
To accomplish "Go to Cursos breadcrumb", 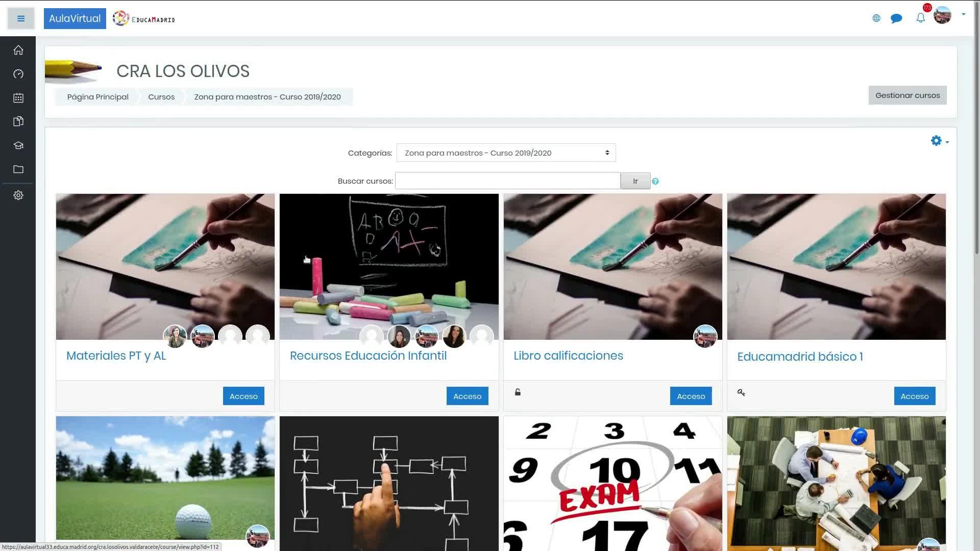I will click(161, 97).
